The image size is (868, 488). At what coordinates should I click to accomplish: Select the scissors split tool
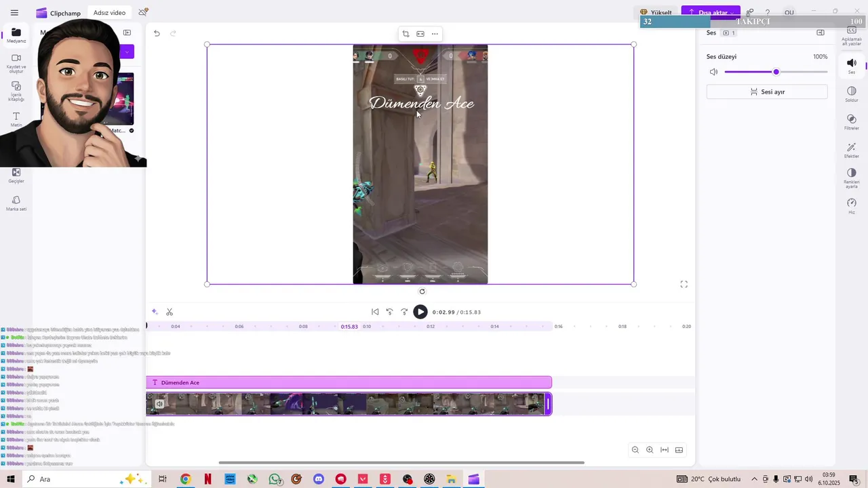(170, 312)
